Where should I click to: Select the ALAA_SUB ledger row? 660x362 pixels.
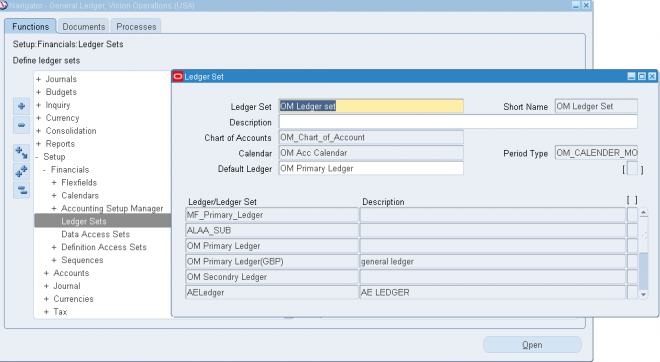(272, 230)
